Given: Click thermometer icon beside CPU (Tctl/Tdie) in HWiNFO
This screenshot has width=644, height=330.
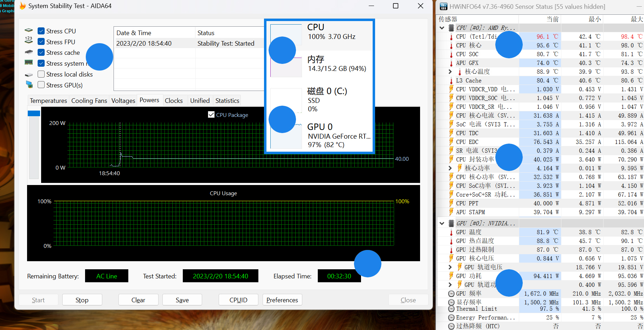Looking at the screenshot, I should [451, 37].
